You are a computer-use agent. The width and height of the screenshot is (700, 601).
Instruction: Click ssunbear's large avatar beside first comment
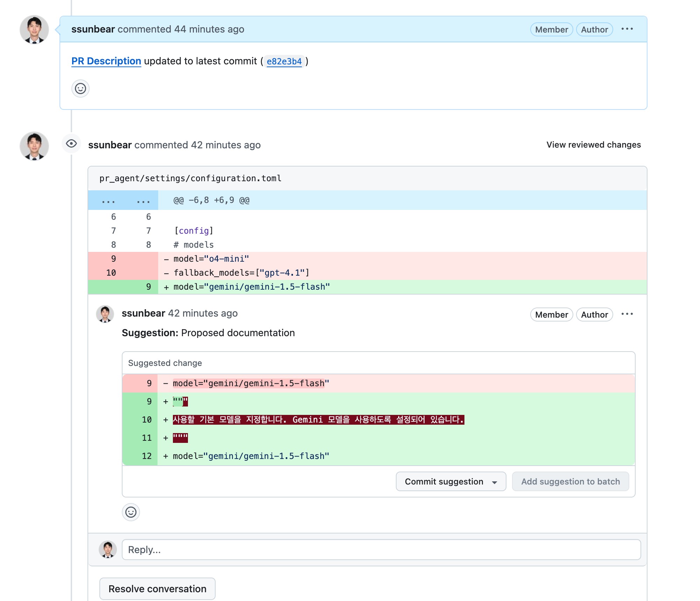pyautogui.click(x=34, y=29)
